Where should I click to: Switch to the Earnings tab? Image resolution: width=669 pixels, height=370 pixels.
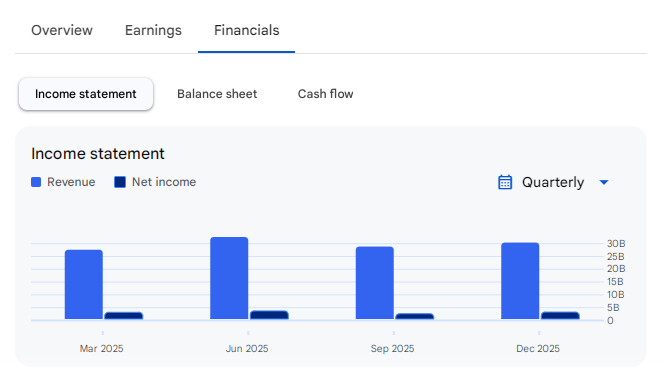153,30
